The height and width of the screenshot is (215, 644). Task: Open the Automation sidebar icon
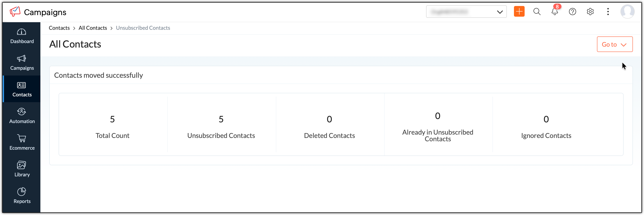22,116
